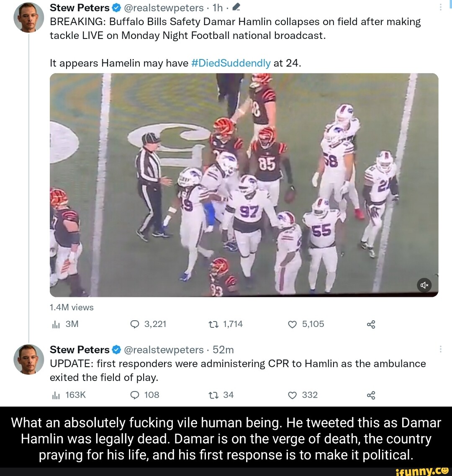Image resolution: width=452 pixels, height=476 pixels.
Task: Unmute the video with the speaker button
Action: [424, 286]
